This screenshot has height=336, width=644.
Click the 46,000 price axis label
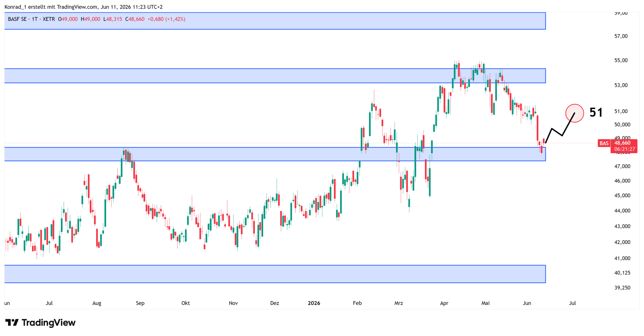tap(622, 181)
